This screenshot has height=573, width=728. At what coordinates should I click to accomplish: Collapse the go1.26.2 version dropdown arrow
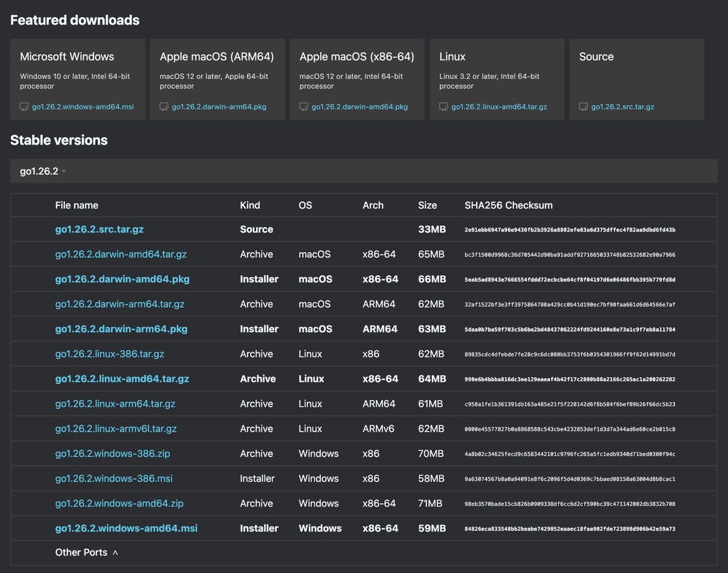[x=64, y=172]
